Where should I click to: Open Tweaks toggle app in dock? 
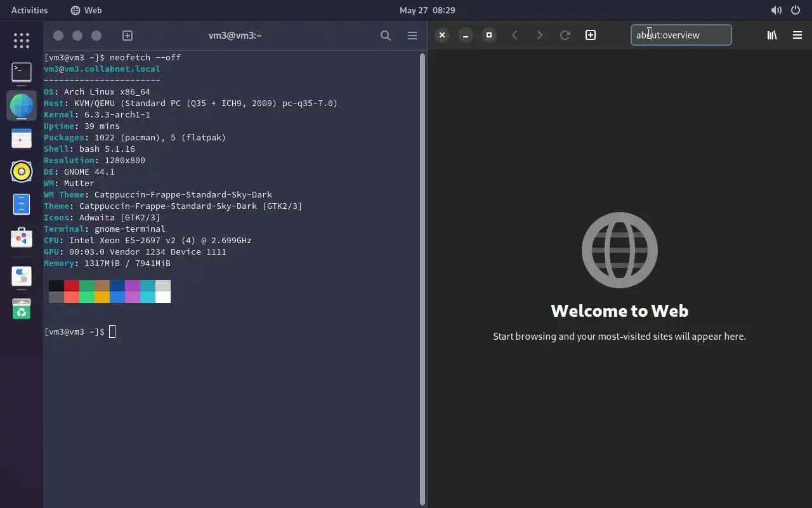coord(22,276)
